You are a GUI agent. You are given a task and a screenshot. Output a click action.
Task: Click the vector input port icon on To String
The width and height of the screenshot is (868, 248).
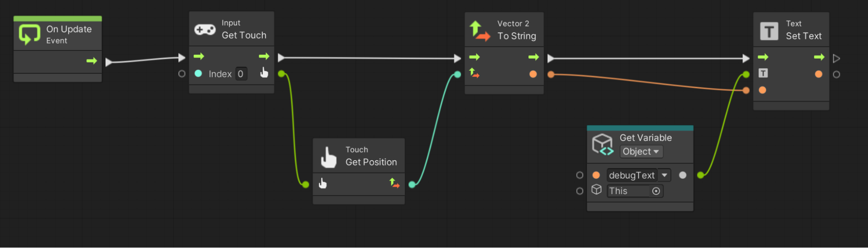pyautogui.click(x=475, y=74)
